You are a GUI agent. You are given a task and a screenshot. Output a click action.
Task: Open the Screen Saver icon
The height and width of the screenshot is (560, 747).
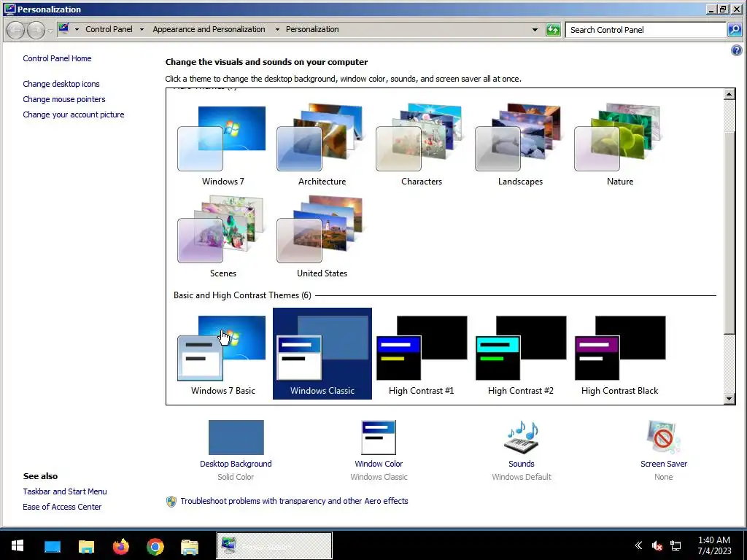pos(664,437)
